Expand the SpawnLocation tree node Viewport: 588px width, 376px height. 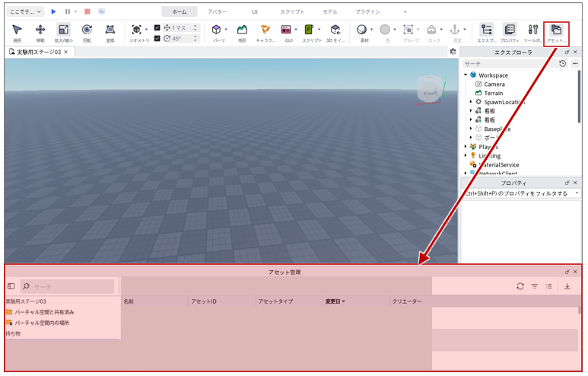[x=471, y=102]
